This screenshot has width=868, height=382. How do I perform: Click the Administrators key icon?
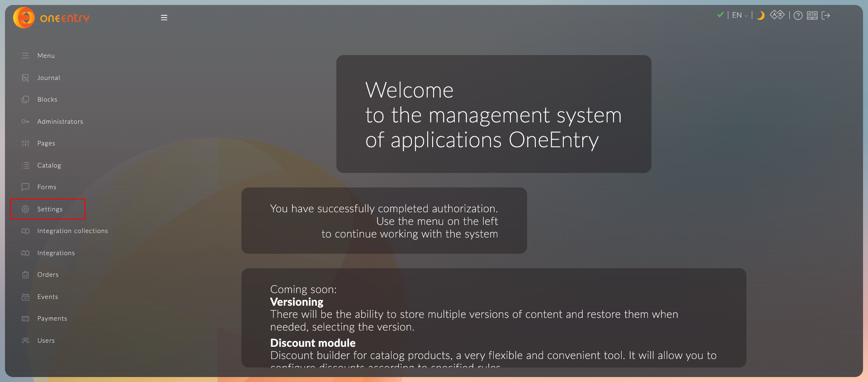[25, 121]
